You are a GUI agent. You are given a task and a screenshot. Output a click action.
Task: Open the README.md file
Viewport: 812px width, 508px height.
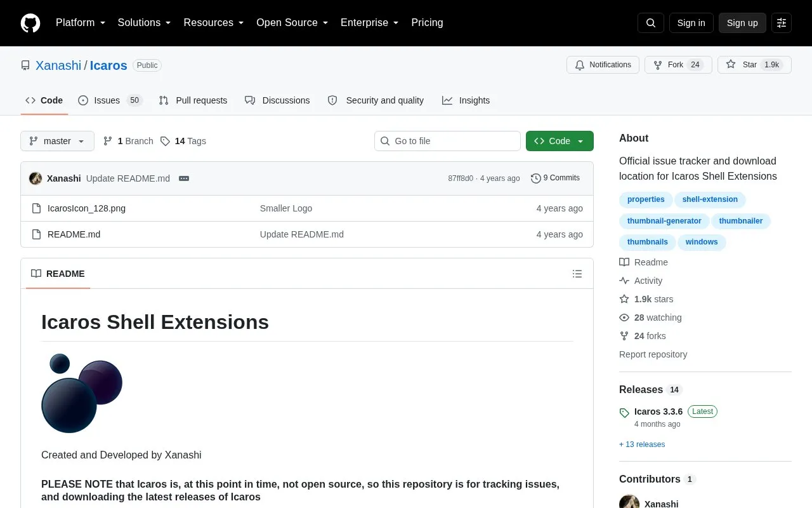point(74,234)
